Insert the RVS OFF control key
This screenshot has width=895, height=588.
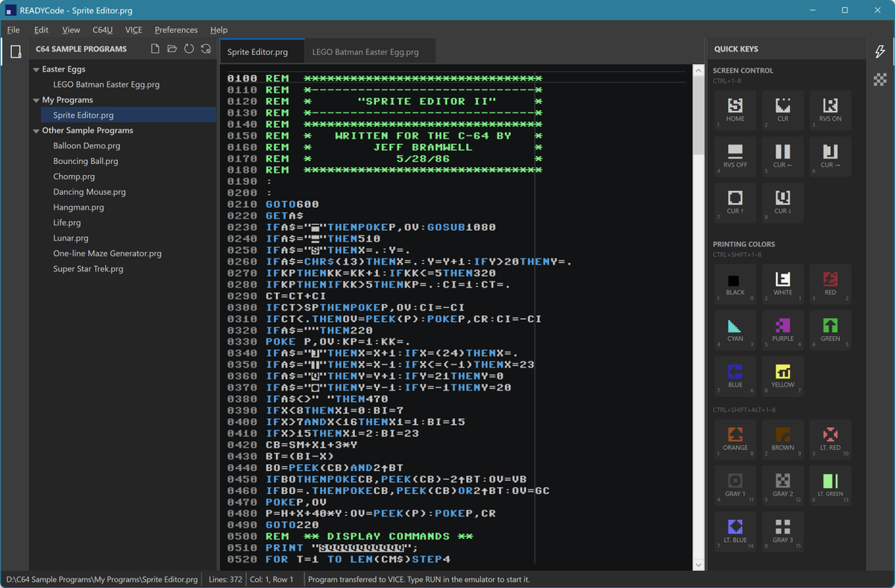coord(735,157)
